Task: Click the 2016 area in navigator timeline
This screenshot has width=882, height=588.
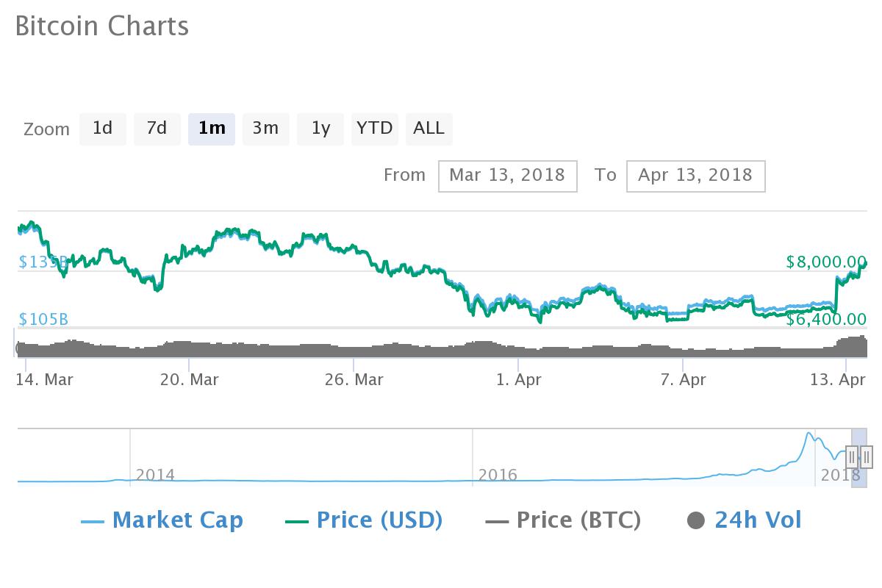Action: (498, 474)
